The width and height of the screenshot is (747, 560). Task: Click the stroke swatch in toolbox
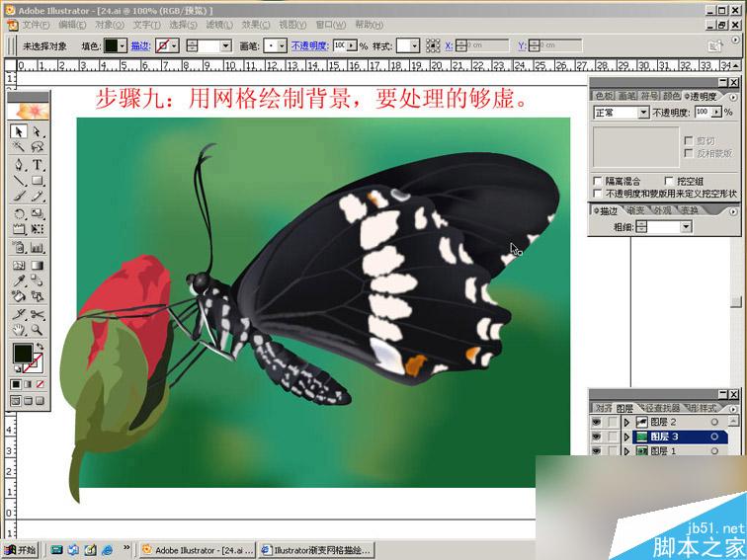click(x=35, y=364)
